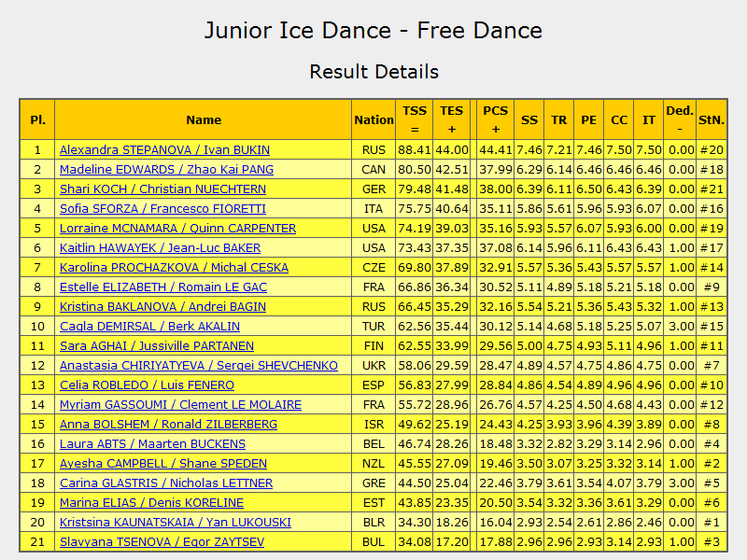Image resolution: width=747 pixels, height=560 pixels.
Task: Open Madeline EDWARDS / Zhao Kai PANG link
Action: click(x=166, y=170)
